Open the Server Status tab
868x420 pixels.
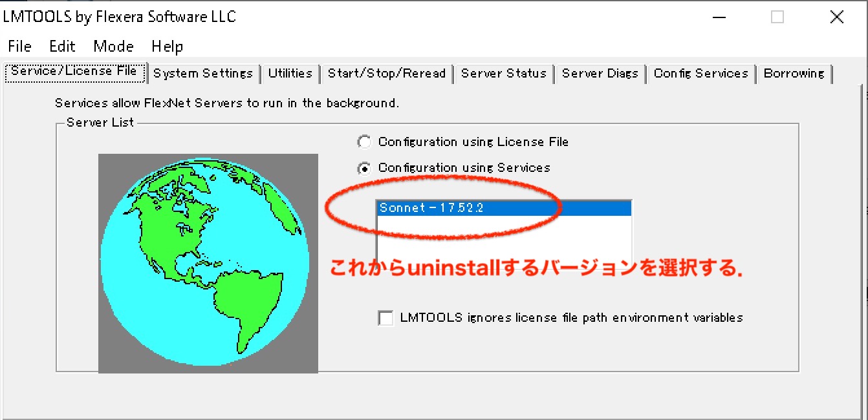coord(504,74)
